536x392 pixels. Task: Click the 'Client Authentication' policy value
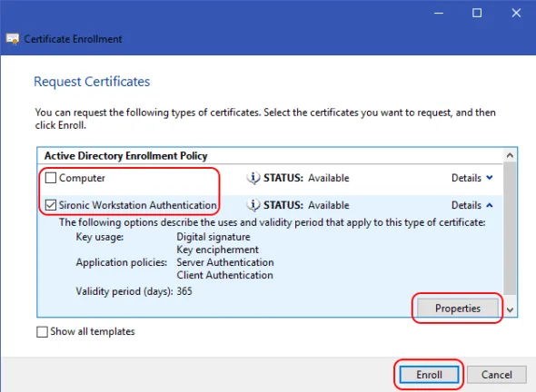pyautogui.click(x=224, y=275)
